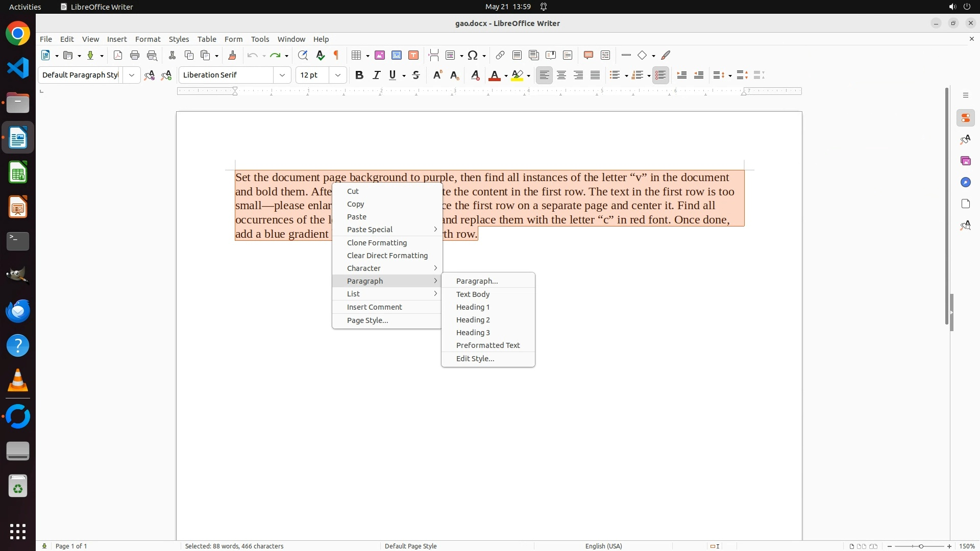The height and width of the screenshot is (551, 980).
Task: Click the Strikethrough formatting icon
Action: tap(416, 75)
